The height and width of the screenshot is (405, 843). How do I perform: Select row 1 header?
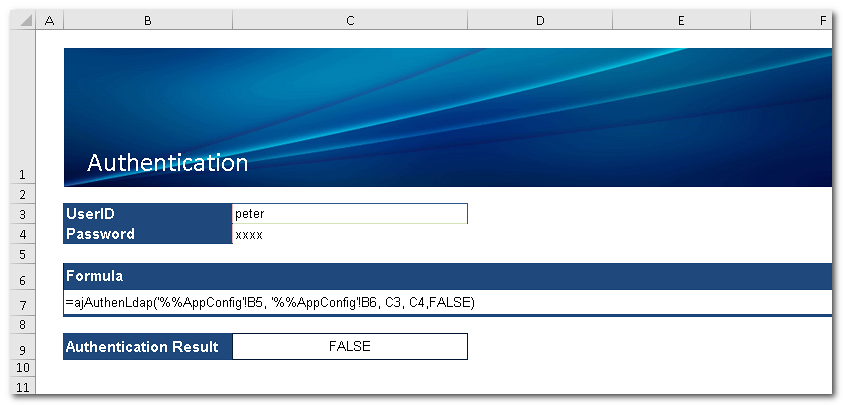coord(24,108)
